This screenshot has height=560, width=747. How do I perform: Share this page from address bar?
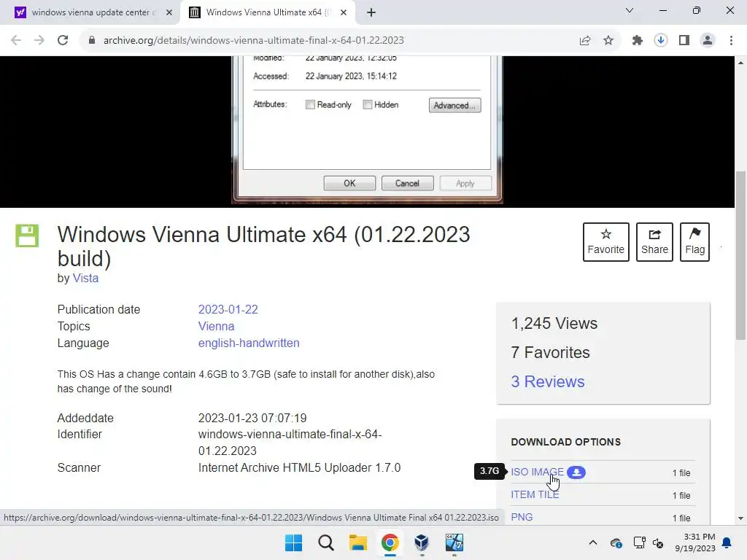[585, 41]
